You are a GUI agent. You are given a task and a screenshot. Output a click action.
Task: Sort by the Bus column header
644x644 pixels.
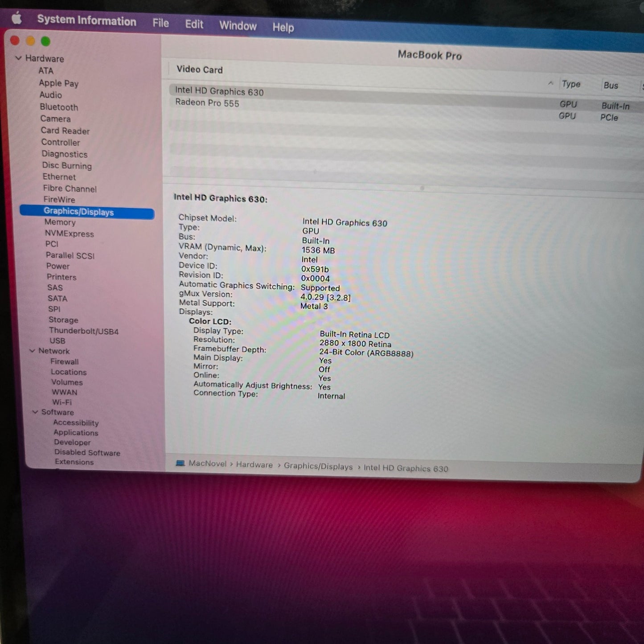coord(611,85)
